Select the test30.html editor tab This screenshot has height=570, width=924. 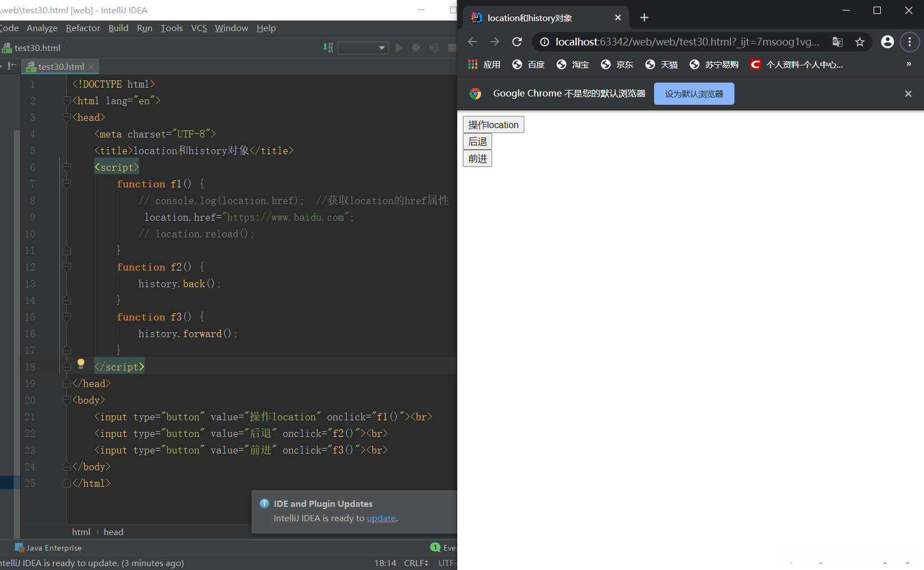pos(61,67)
